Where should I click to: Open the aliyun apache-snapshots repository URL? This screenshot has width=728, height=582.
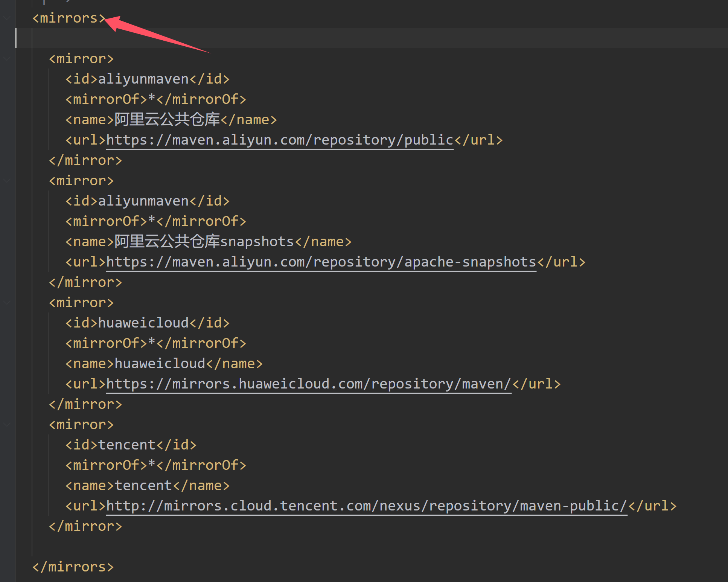click(x=321, y=262)
